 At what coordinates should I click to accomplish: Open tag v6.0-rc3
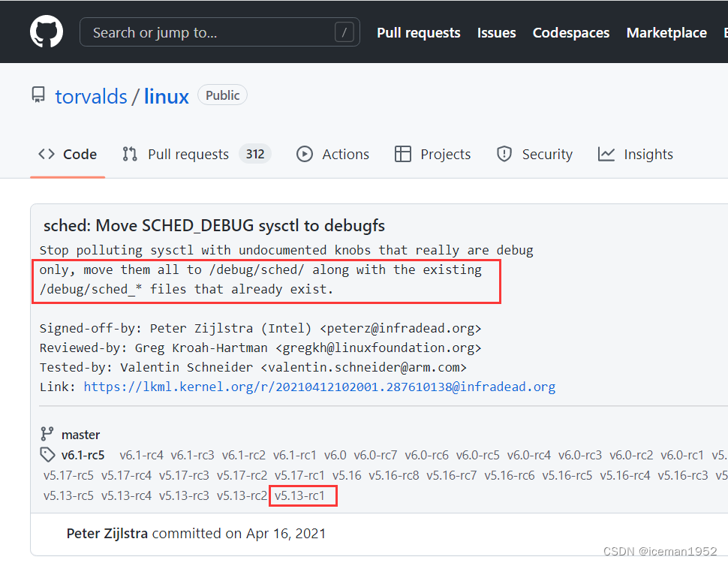580,455
